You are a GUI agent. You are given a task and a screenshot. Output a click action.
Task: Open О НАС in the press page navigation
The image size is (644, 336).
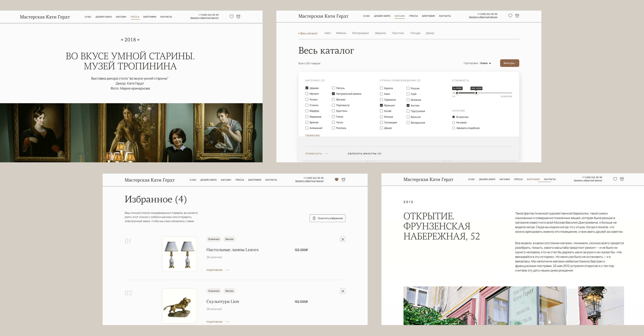(88, 17)
